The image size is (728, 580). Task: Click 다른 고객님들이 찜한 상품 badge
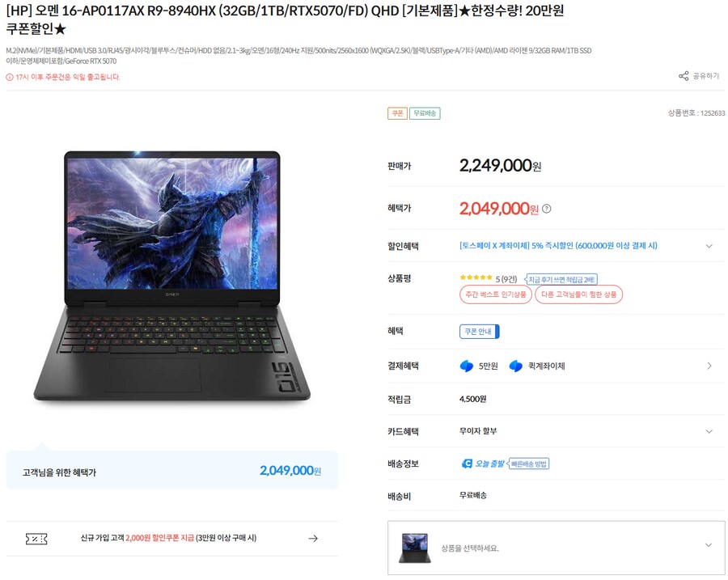coord(578,294)
